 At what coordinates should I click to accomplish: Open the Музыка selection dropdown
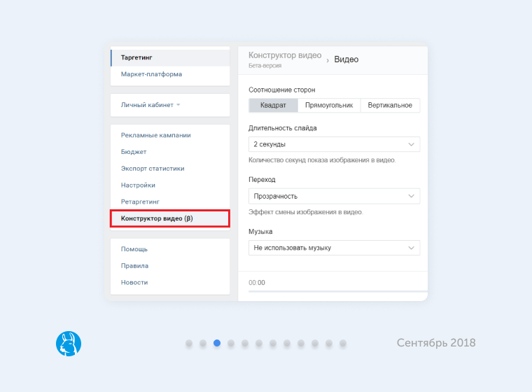pyautogui.click(x=334, y=248)
